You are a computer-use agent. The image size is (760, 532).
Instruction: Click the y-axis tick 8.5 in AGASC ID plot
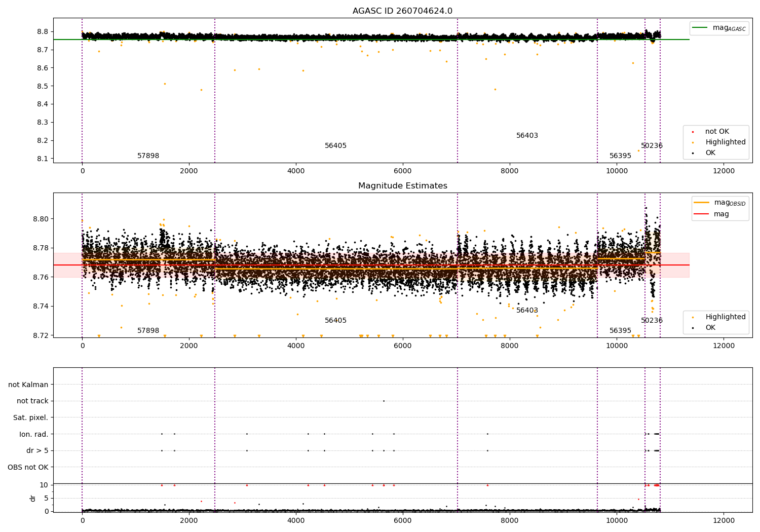click(x=43, y=86)
